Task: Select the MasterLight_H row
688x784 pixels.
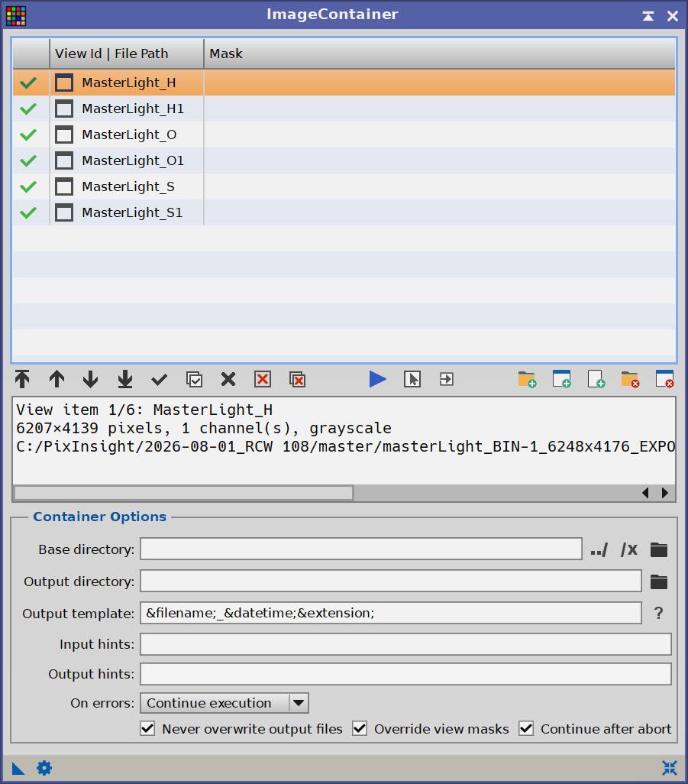Action: click(344, 83)
